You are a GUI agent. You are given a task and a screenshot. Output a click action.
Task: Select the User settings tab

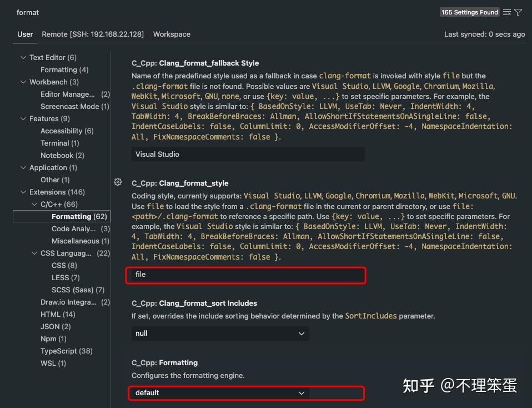click(x=25, y=34)
